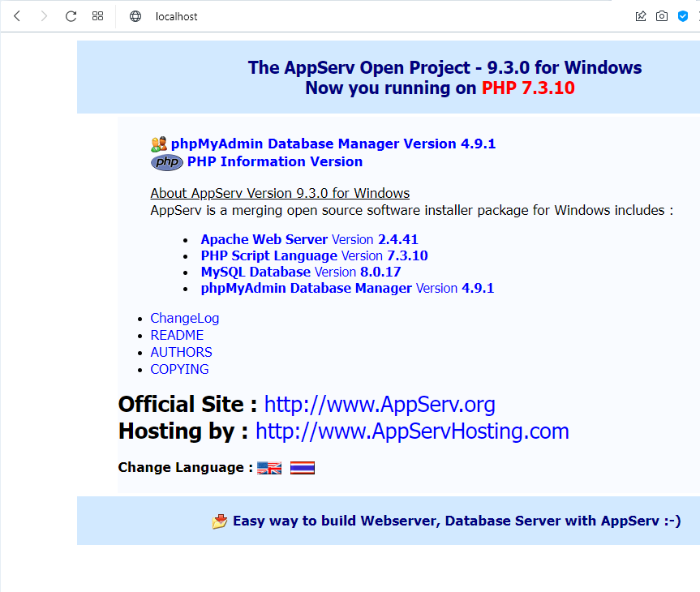Click the Easy way to build Webserver text

click(x=457, y=521)
